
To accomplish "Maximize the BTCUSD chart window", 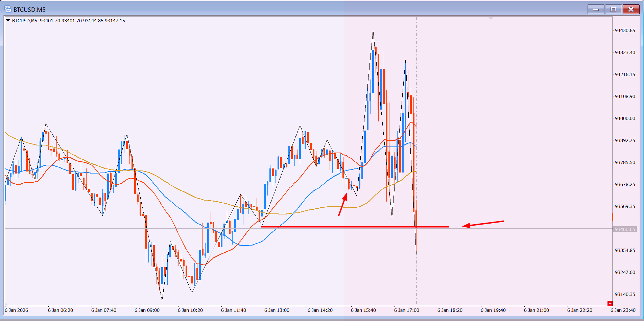I will point(613,9).
